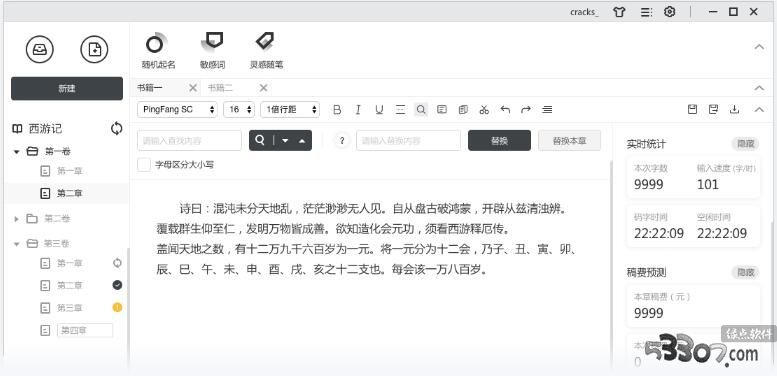This screenshot has height=376, width=777.
Task: Click the editor vertical scrollbar
Action: pos(610,263)
